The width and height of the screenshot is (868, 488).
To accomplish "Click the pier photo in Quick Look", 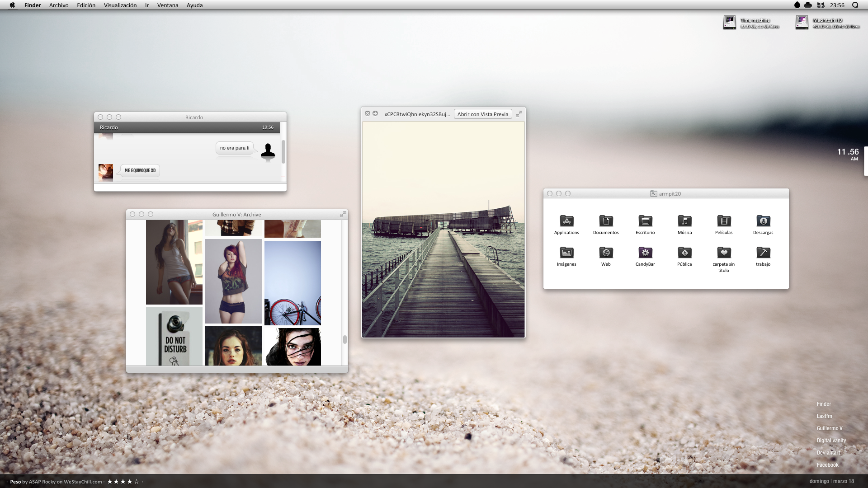I will tap(443, 230).
